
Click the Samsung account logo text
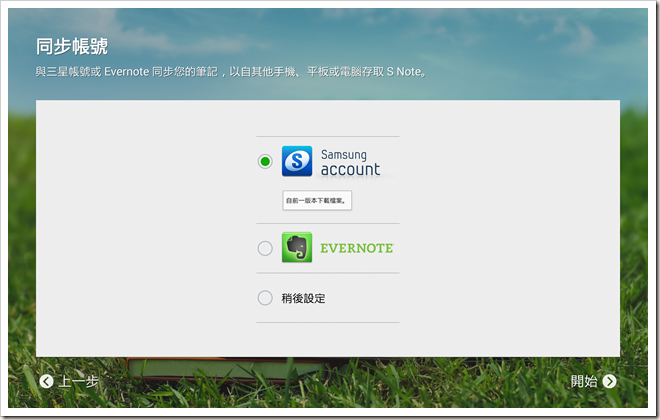(350, 162)
